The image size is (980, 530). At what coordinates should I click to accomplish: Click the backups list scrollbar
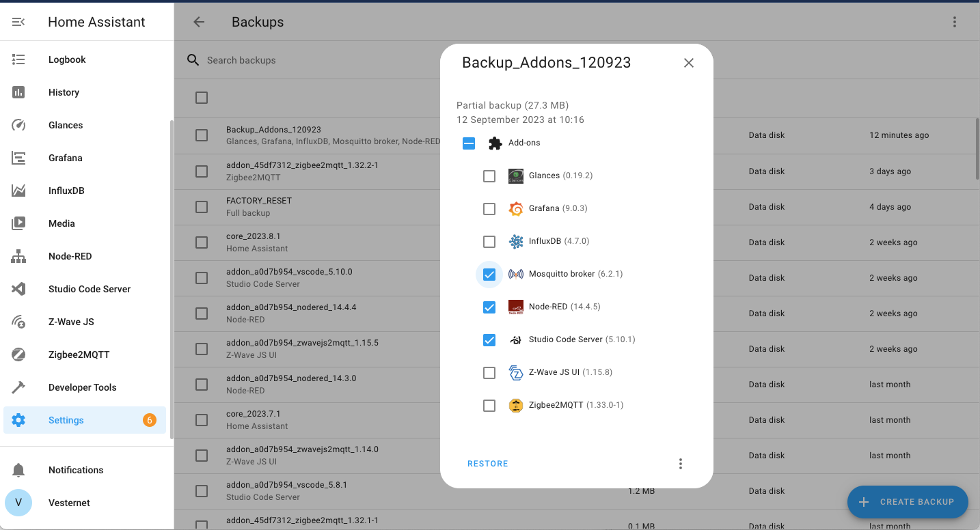(x=977, y=149)
